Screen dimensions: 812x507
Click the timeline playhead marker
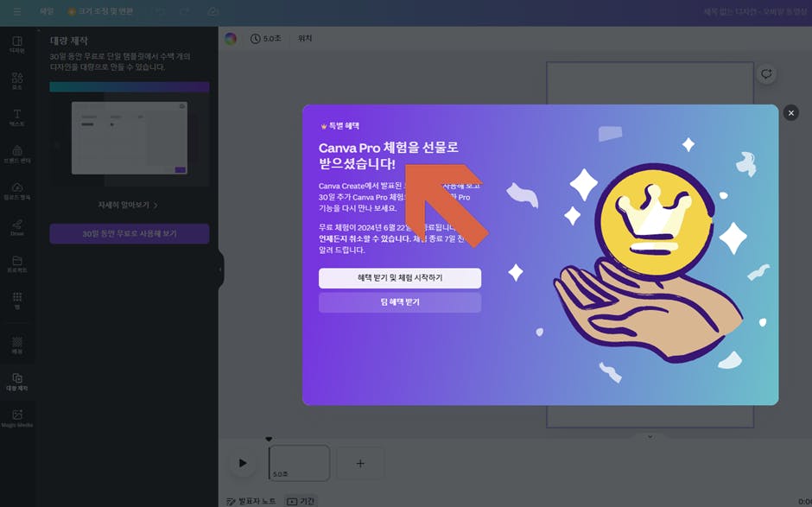pyautogui.click(x=269, y=439)
